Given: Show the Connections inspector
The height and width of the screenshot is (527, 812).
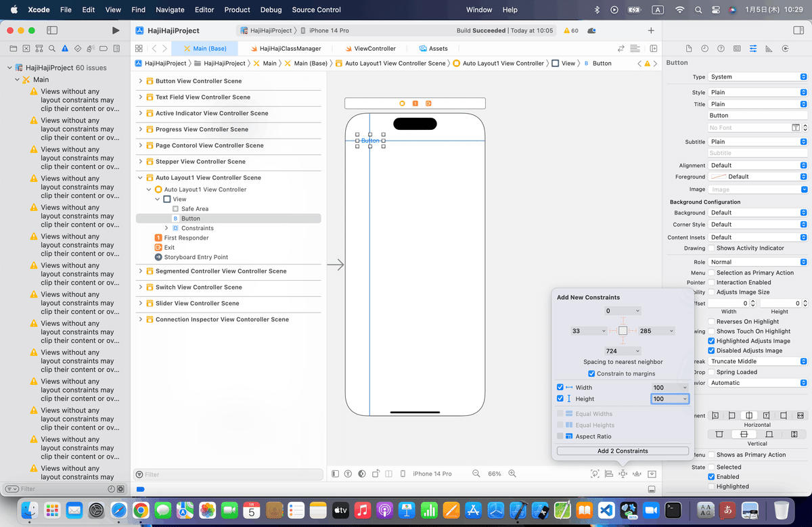Looking at the screenshot, I should tap(786, 49).
